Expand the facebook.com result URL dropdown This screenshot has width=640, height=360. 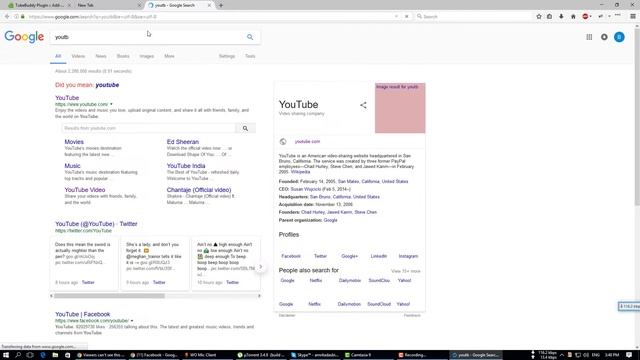(x=131, y=321)
